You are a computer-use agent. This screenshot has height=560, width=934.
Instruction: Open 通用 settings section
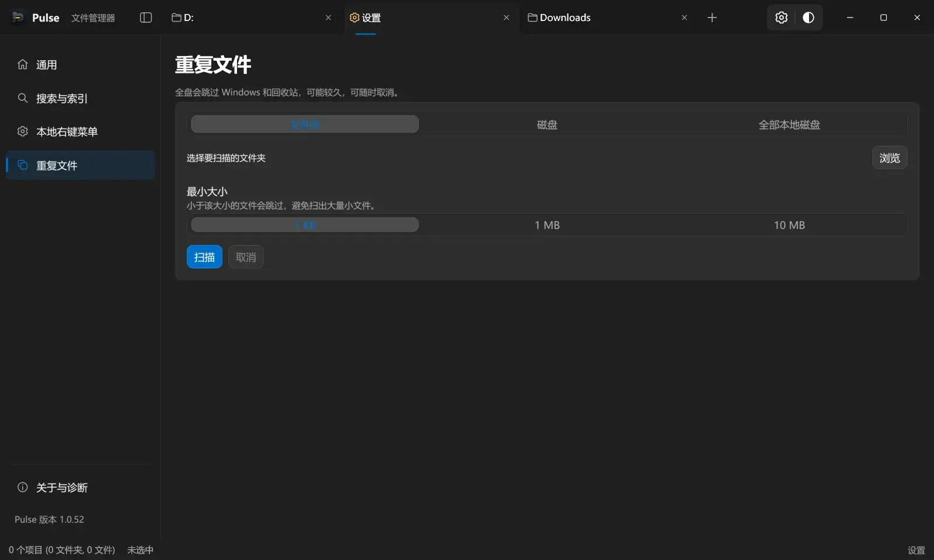click(81, 65)
